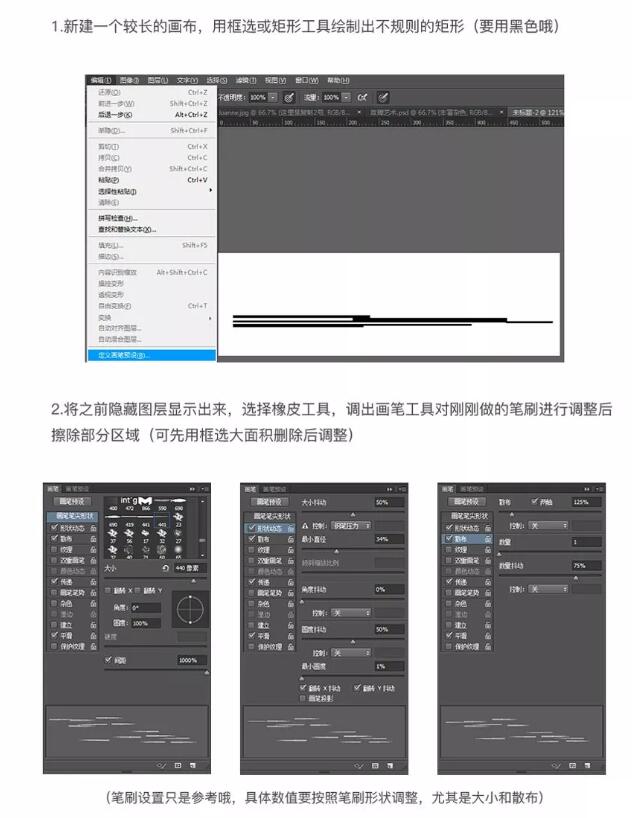This screenshot has height=818, width=632.
Task: Click the create new brush icon in right panel
Action: (587, 765)
